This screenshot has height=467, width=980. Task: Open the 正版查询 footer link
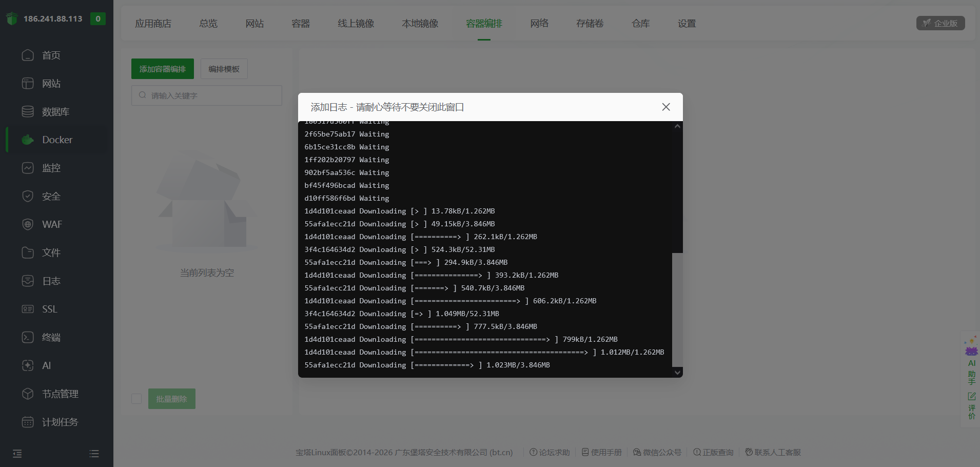tap(713, 452)
